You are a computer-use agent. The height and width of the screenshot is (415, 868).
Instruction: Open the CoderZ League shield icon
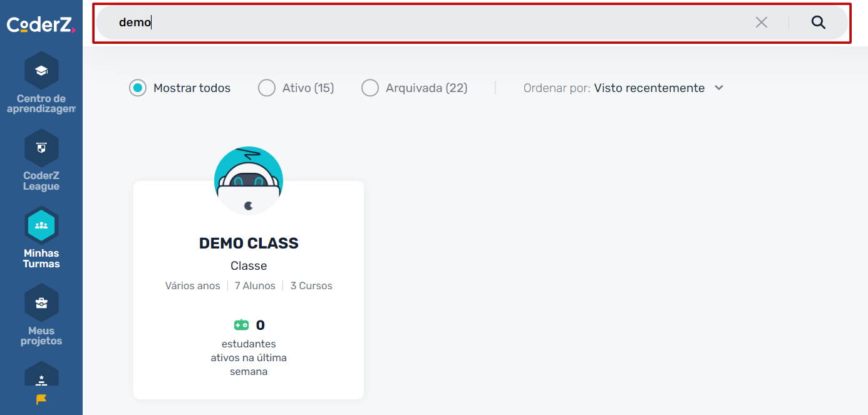pyautogui.click(x=41, y=148)
